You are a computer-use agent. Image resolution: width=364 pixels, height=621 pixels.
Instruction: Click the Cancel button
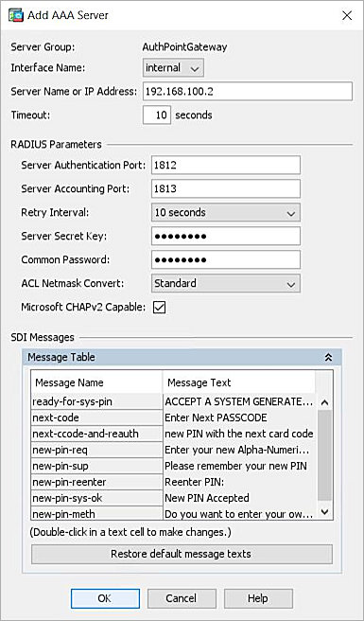(x=182, y=598)
